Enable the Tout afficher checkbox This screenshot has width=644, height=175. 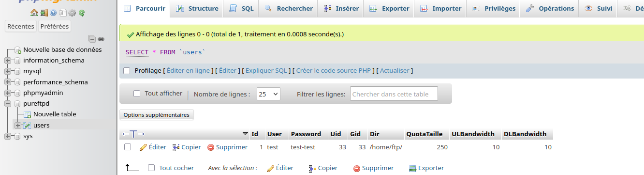point(137,94)
